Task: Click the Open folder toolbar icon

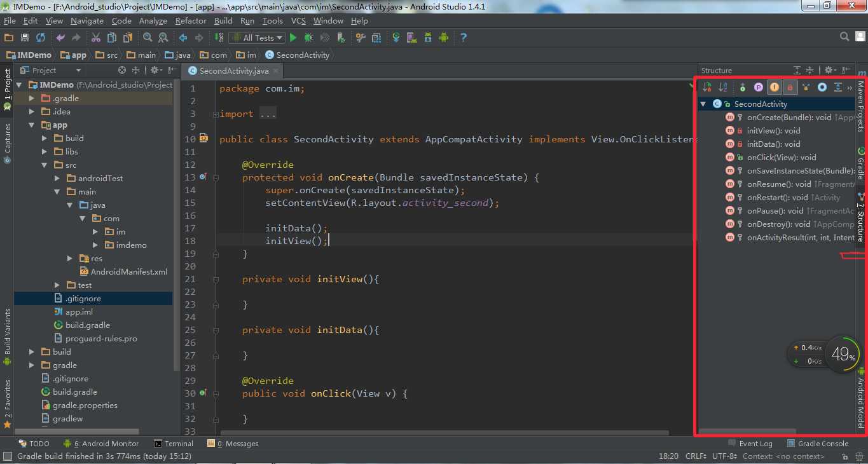Action: click(10, 38)
